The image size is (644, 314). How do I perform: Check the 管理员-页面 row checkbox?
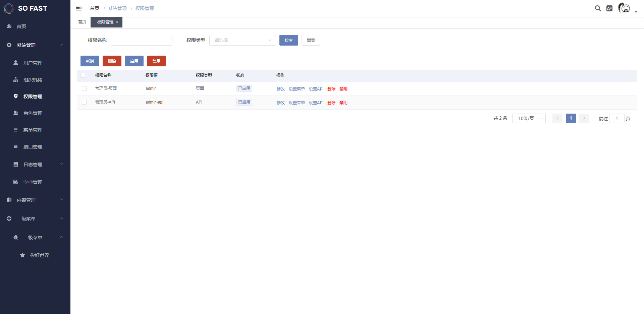(x=84, y=88)
